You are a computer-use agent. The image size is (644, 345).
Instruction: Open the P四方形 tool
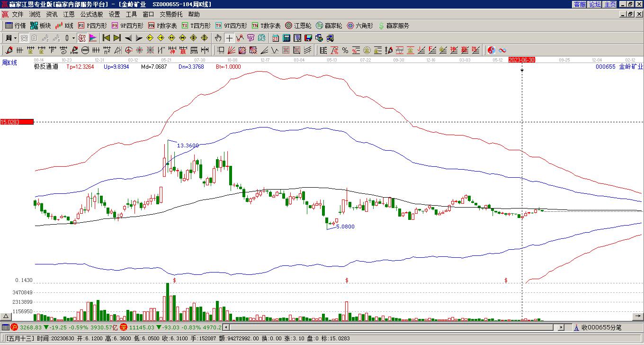92,26
